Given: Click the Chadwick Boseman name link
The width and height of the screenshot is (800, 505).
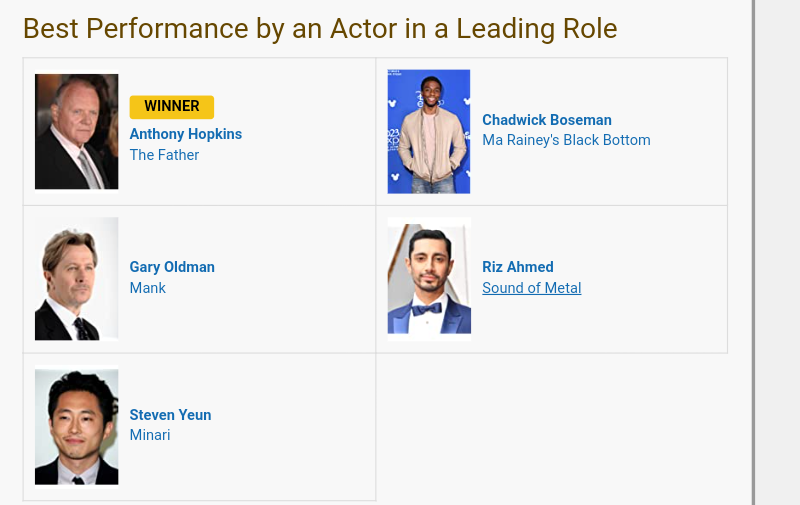Looking at the screenshot, I should (546, 120).
